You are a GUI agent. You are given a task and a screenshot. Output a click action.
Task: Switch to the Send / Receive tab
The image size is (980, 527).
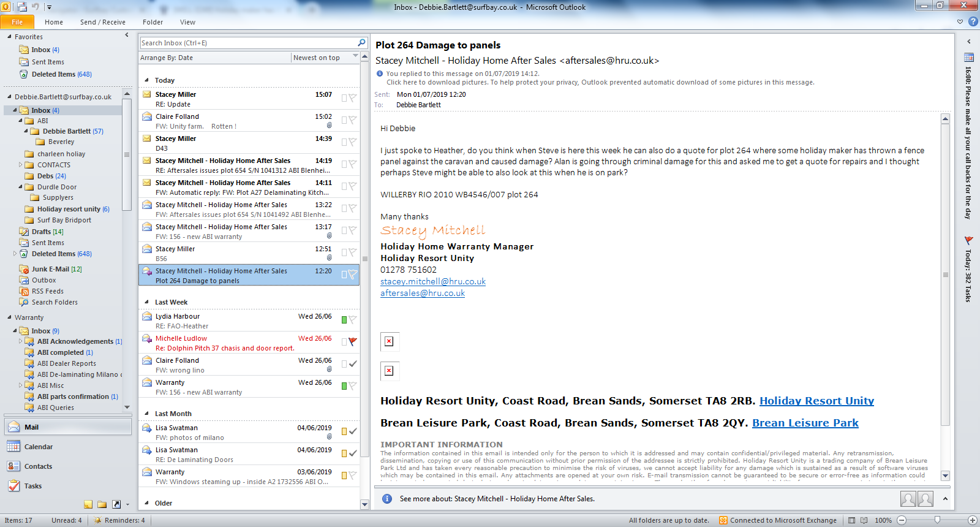[x=103, y=22]
